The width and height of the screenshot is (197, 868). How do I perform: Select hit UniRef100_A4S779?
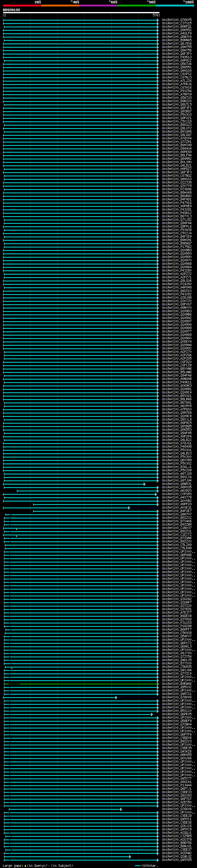pos(177,497)
